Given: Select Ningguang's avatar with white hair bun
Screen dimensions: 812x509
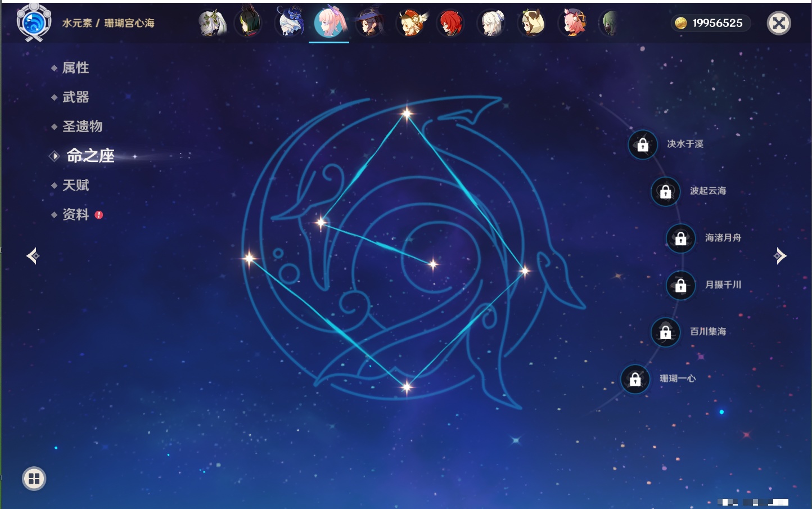Looking at the screenshot, I should (x=491, y=23).
